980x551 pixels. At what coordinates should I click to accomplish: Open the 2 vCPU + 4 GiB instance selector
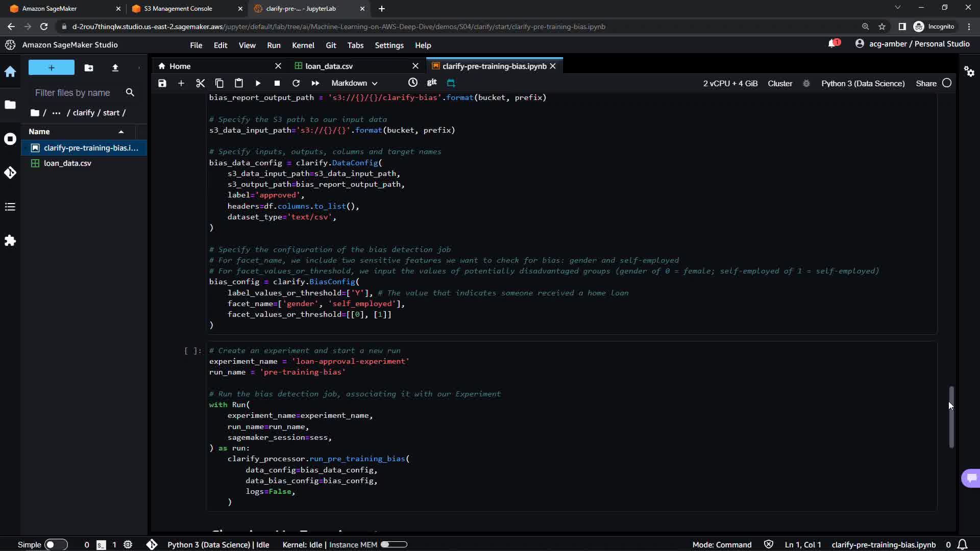click(730, 84)
